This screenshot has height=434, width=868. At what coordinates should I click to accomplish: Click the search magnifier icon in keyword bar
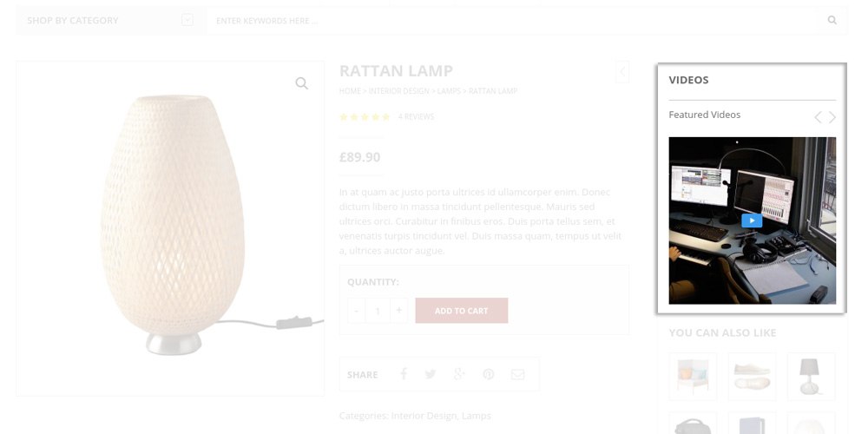click(832, 20)
